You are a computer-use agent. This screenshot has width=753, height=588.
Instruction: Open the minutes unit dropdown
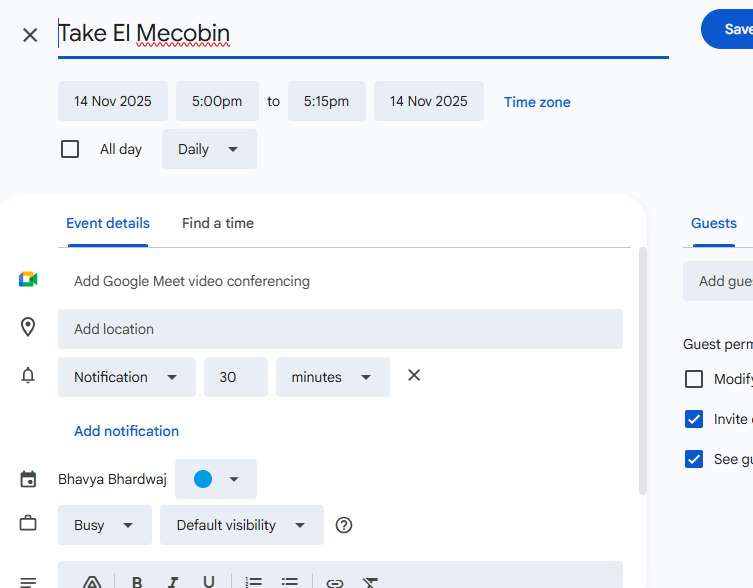pos(333,377)
